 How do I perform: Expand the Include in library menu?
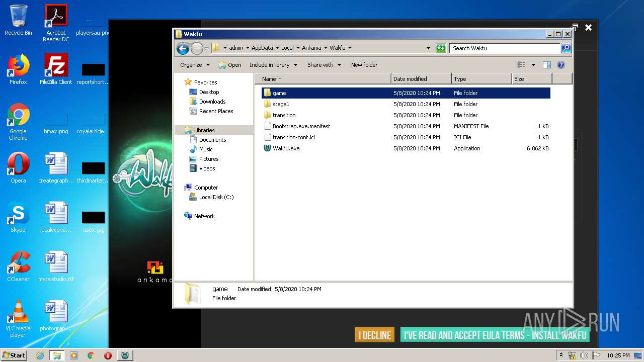point(273,65)
